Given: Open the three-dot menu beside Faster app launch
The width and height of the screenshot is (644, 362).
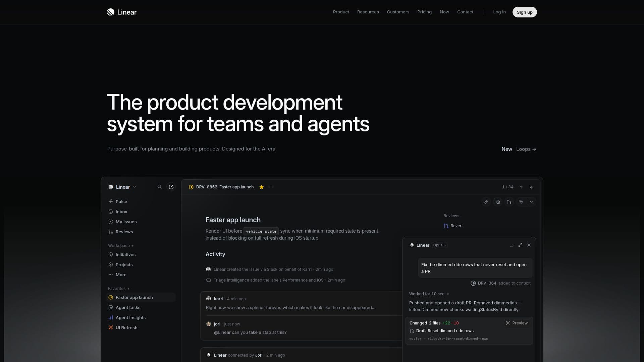Looking at the screenshot, I should pos(271,187).
